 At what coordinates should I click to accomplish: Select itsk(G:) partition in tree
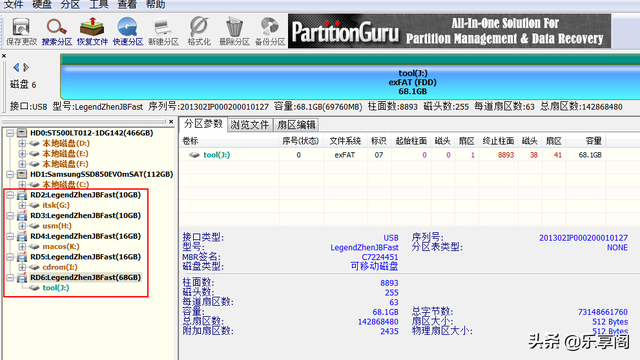[x=56, y=205]
